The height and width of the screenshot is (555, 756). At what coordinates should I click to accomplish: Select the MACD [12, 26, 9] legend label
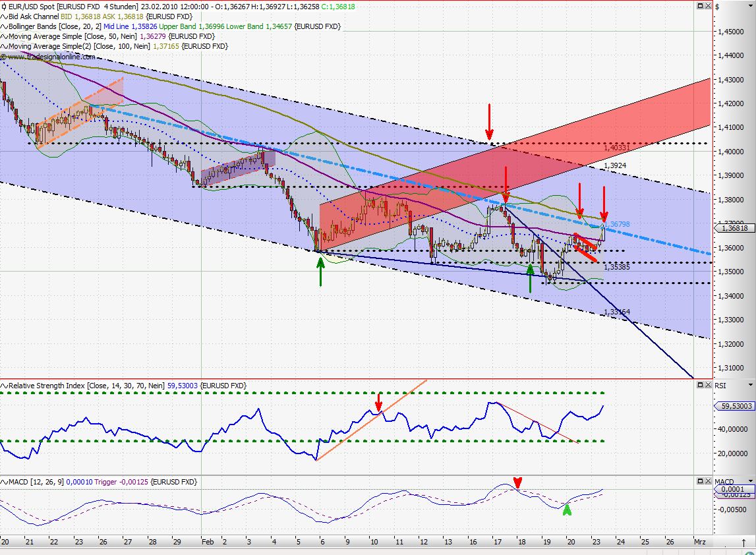pos(103,482)
